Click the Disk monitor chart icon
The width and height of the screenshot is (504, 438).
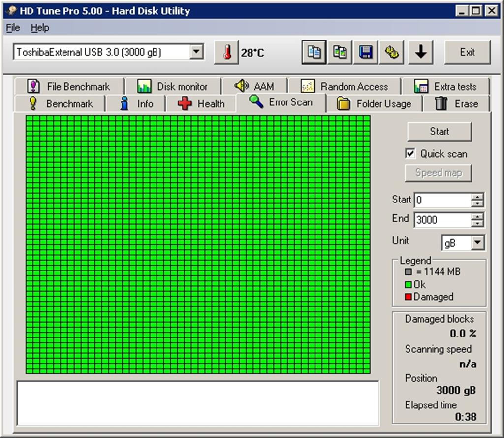click(x=144, y=86)
